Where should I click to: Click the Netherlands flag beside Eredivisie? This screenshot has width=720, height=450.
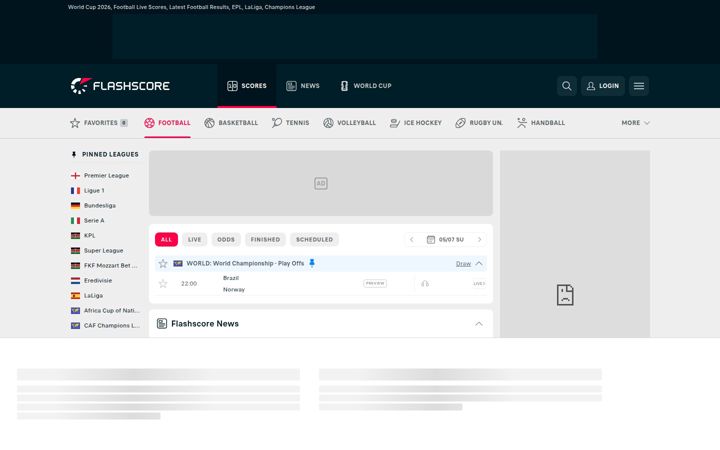point(75,281)
